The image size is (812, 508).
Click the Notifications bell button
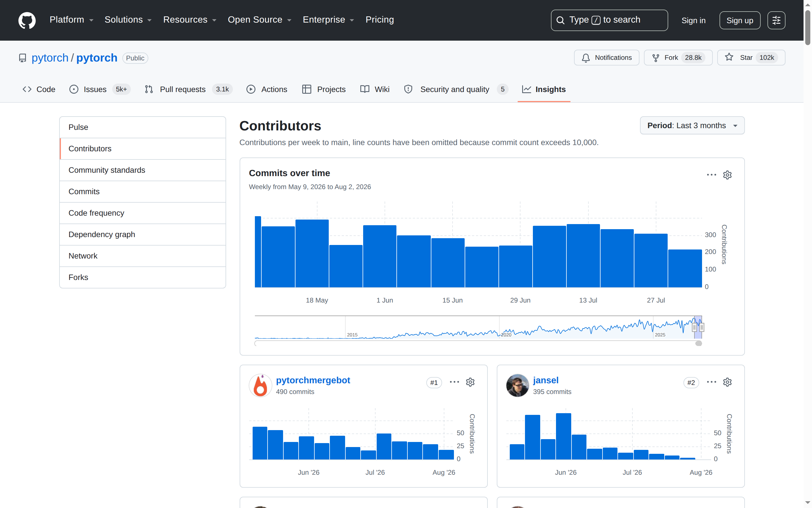pyautogui.click(x=606, y=58)
